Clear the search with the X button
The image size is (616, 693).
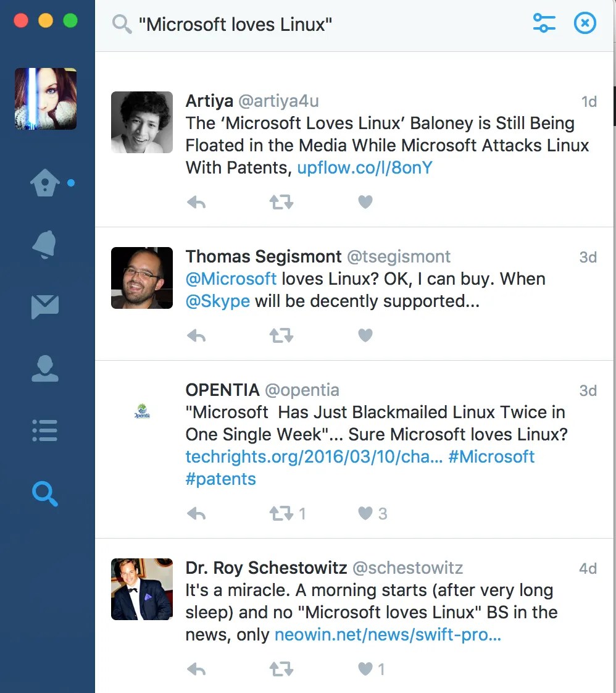[585, 23]
